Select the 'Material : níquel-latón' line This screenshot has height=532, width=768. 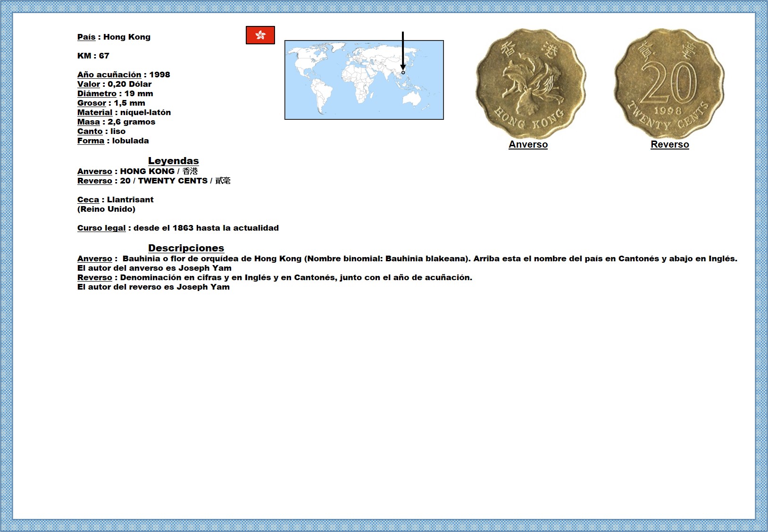[x=124, y=112]
